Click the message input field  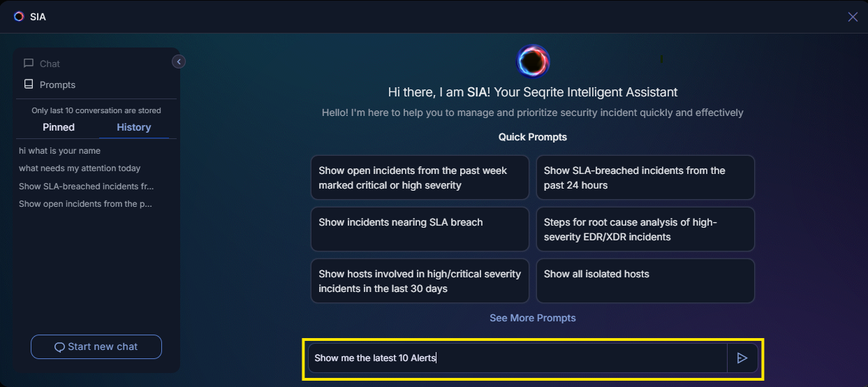517,358
